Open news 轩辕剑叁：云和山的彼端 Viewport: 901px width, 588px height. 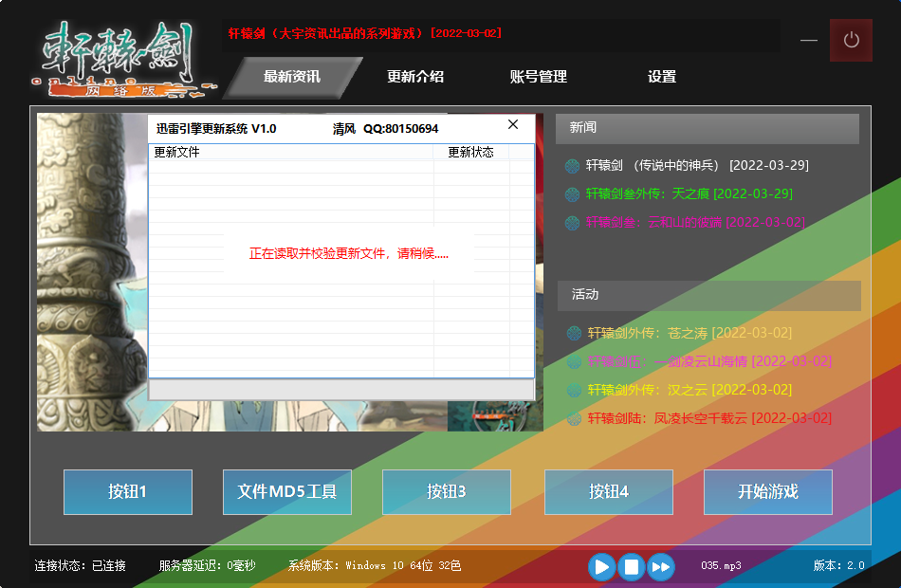pos(695,222)
